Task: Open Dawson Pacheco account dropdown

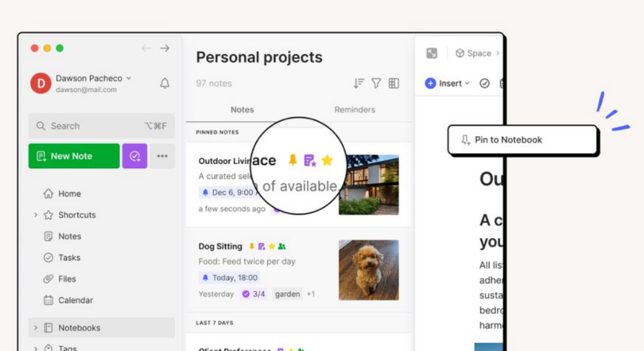Action: tap(94, 78)
